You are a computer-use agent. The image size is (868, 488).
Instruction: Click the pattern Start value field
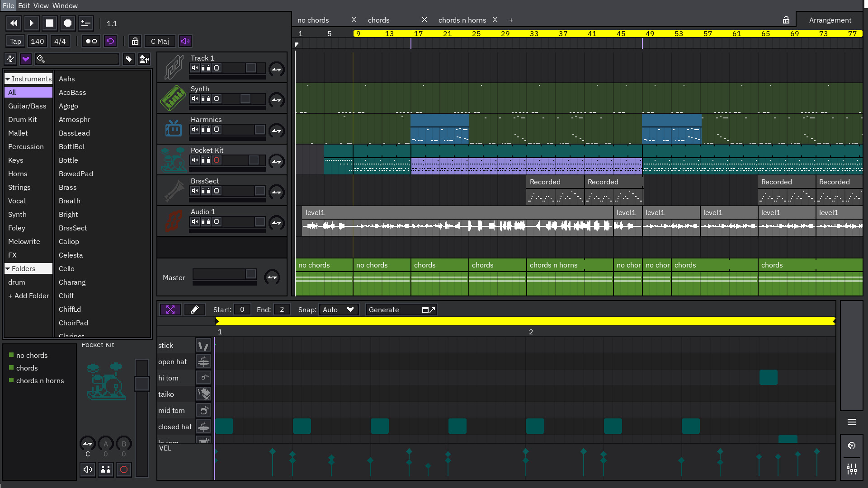click(242, 310)
